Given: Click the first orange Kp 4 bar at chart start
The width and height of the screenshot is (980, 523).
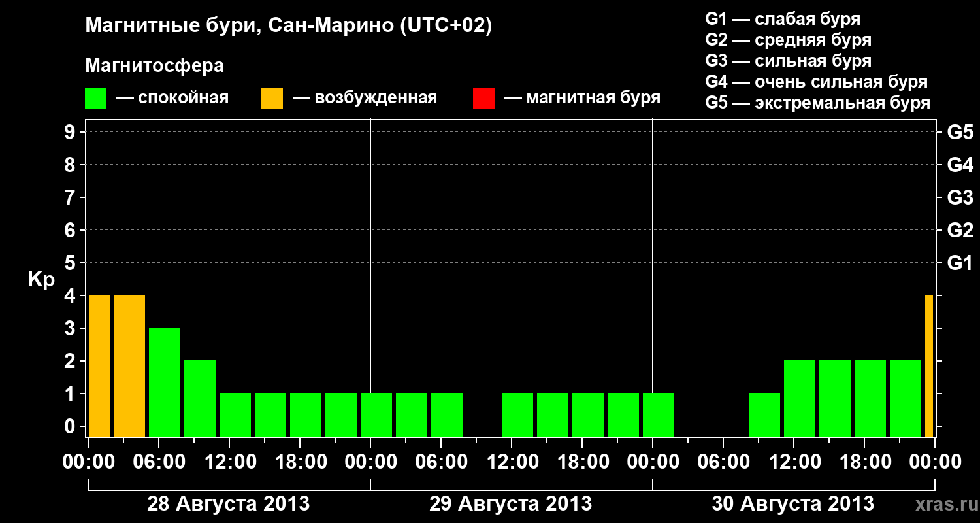Looking at the screenshot, I should pyautogui.click(x=99, y=366).
